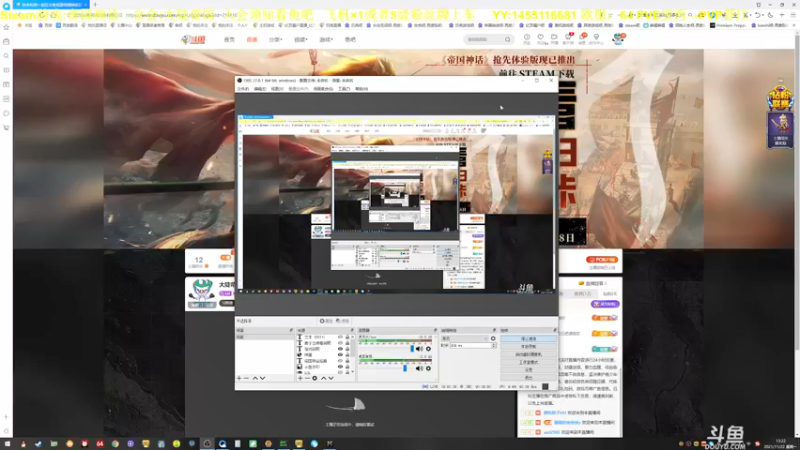Open Douyu client download icon

(x=568, y=39)
